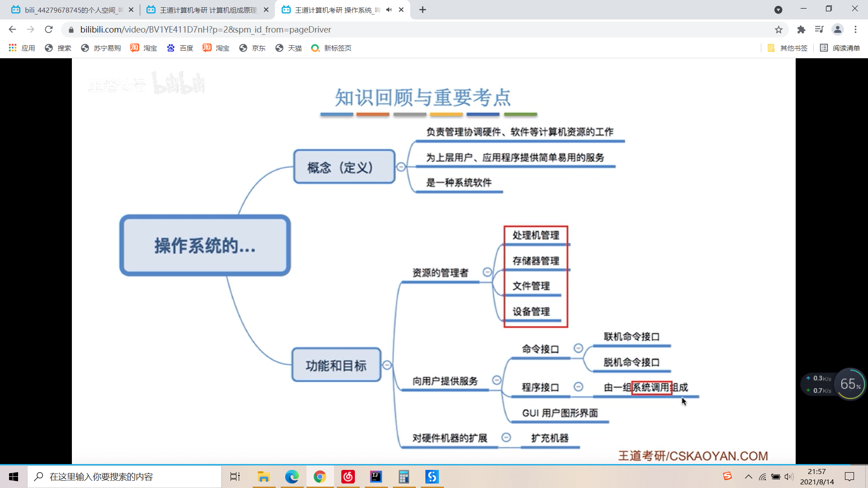Reload the bilibili page

49,30
